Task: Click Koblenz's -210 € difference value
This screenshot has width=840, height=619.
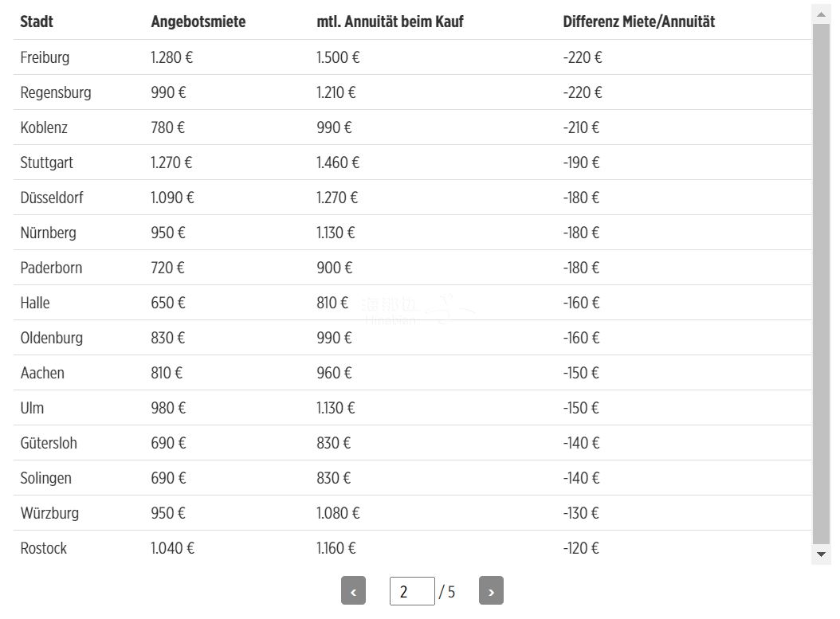Action: click(581, 127)
